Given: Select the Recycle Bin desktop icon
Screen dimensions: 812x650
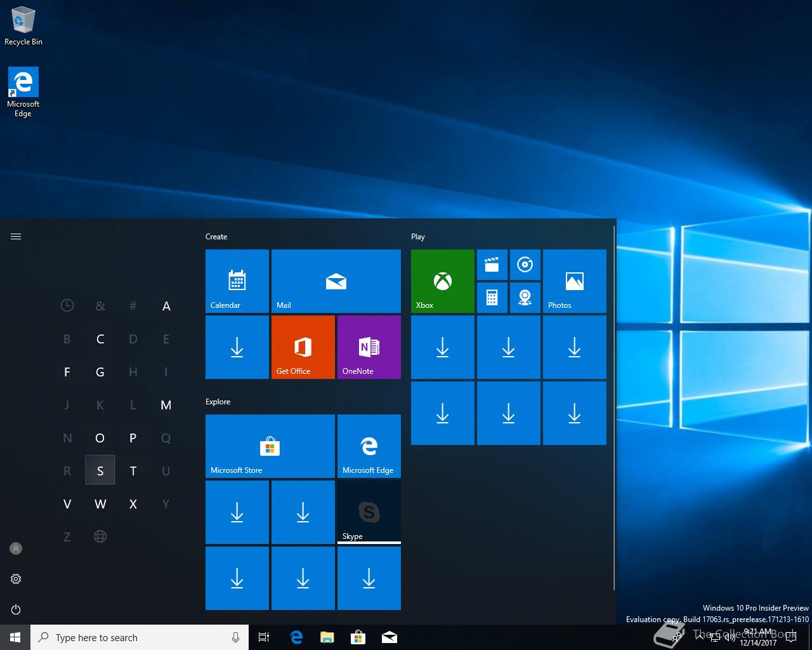Looking at the screenshot, I should click(x=23, y=26).
